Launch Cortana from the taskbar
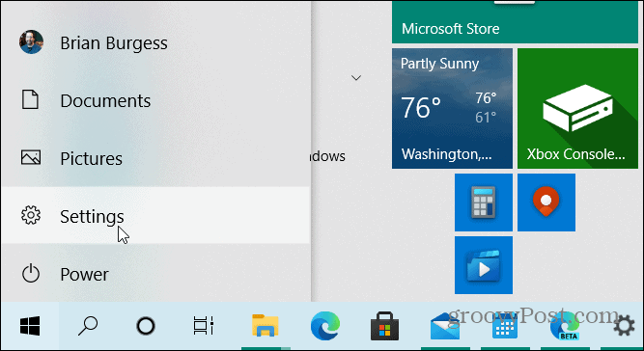The image size is (644, 351). 146,326
